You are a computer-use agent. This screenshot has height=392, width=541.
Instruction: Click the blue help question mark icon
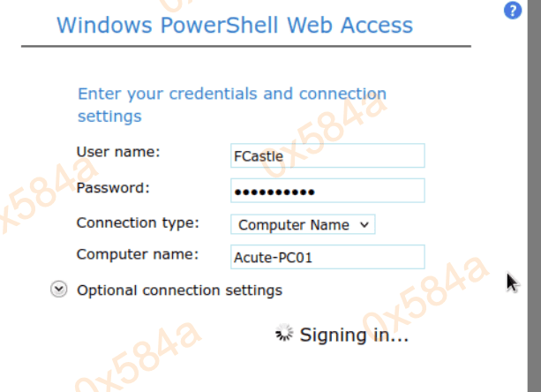[511, 11]
